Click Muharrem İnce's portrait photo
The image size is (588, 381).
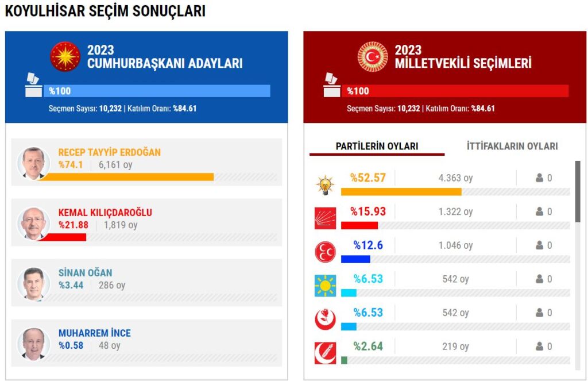(34, 344)
